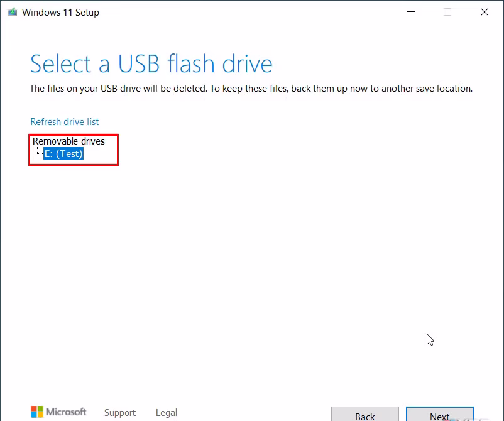Click the Windows 11 Setup title bar icon
This screenshot has width=504, height=421.
click(11, 12)
